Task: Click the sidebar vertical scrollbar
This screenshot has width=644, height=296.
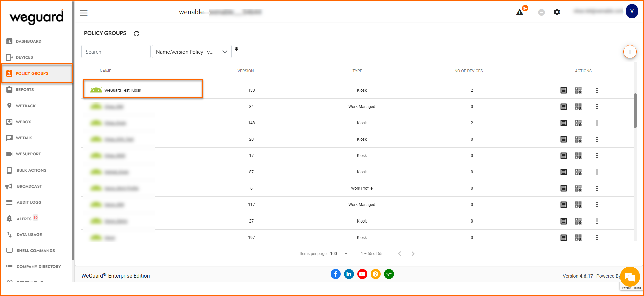Action: click(x=73, y=130)
